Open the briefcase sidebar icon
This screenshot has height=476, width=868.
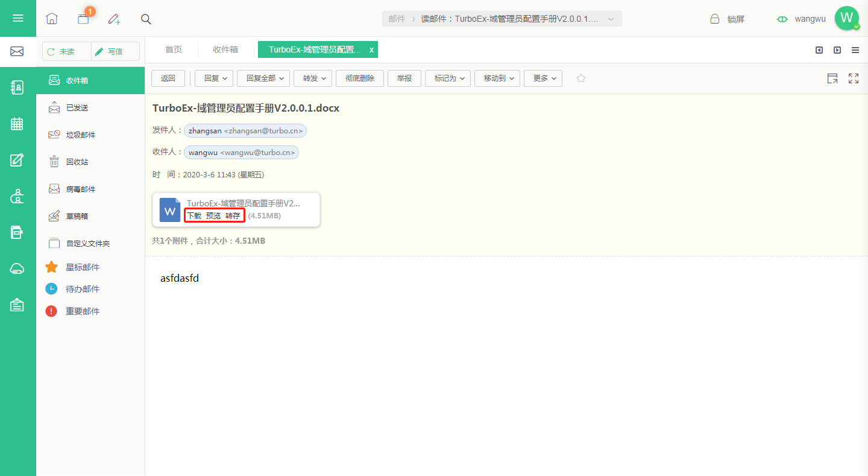(x=17, y=305)
